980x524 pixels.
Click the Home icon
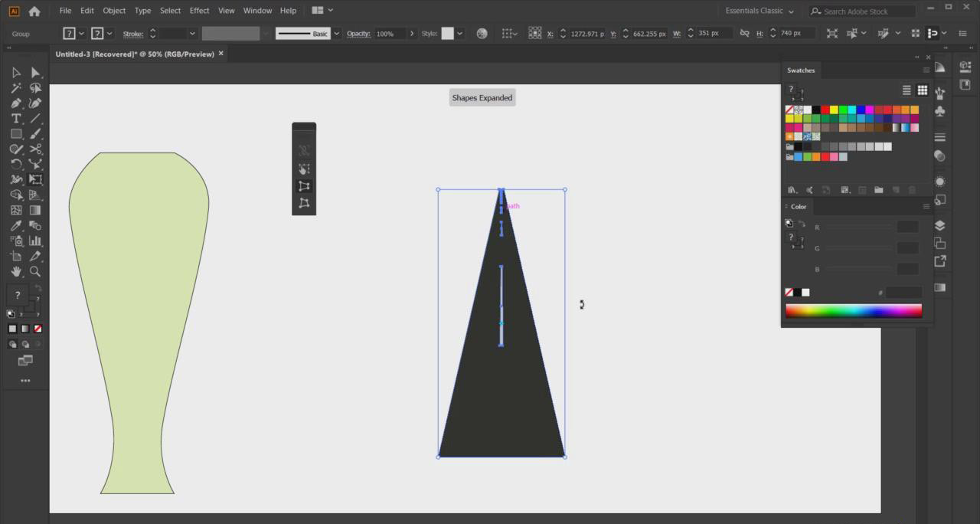click(x=34, y=11)
